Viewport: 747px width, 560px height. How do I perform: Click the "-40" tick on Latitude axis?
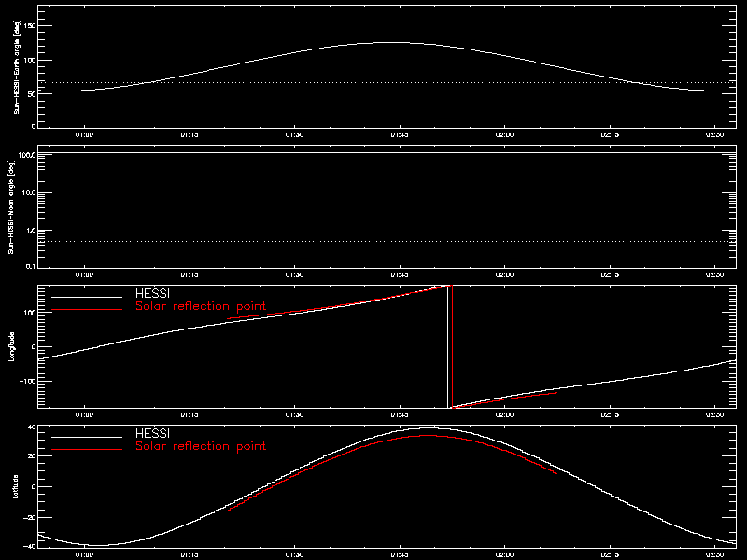[x=30, y=546]
